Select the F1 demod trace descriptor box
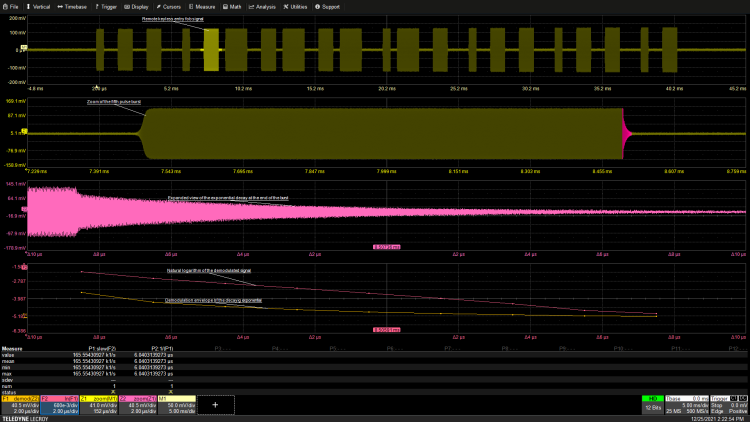750x422 pixels. [x=19, y=404]
